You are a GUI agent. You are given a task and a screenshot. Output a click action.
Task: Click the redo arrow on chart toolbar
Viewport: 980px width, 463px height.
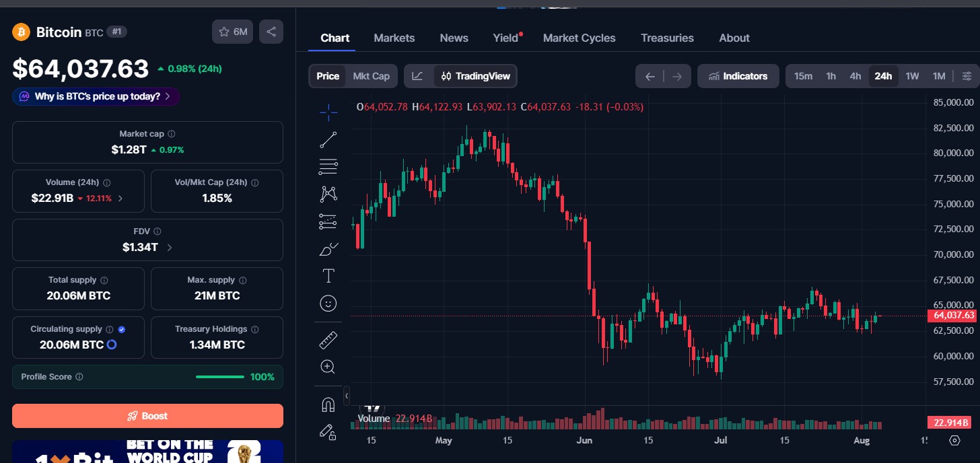[677, 76]
